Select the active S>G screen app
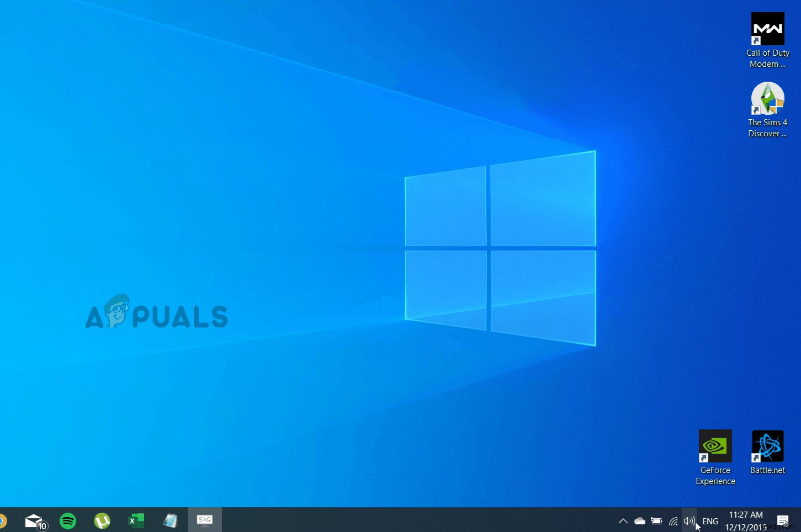The width and height of the screenshot is (801, 532). pyautogui.click(x=205, y=520)
